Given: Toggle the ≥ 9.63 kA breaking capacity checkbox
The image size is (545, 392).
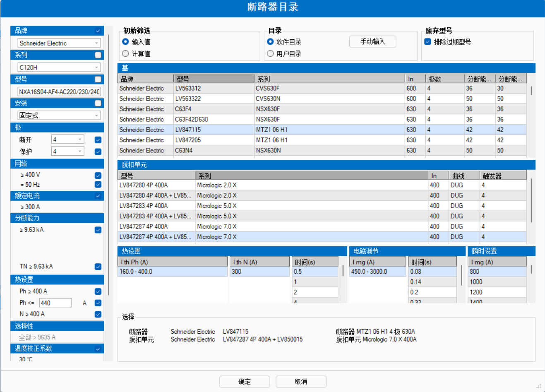Looking at the screenshot, I should coord(98,230).
